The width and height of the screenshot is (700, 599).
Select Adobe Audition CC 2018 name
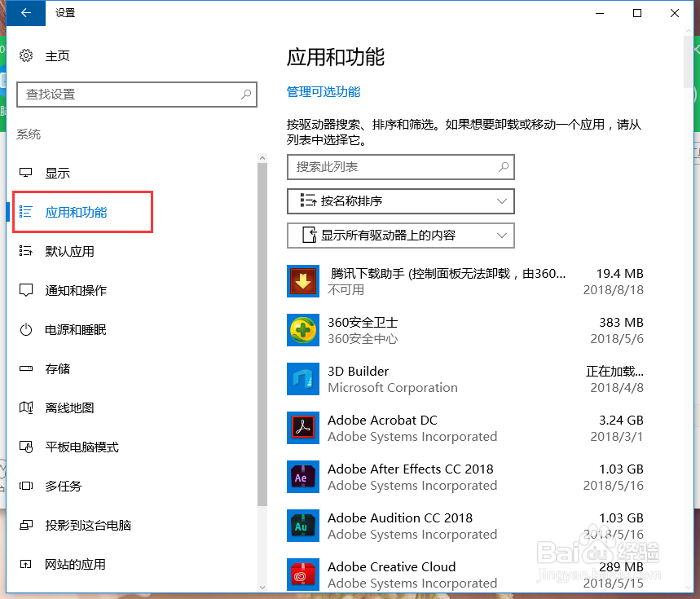coord(400,518)
